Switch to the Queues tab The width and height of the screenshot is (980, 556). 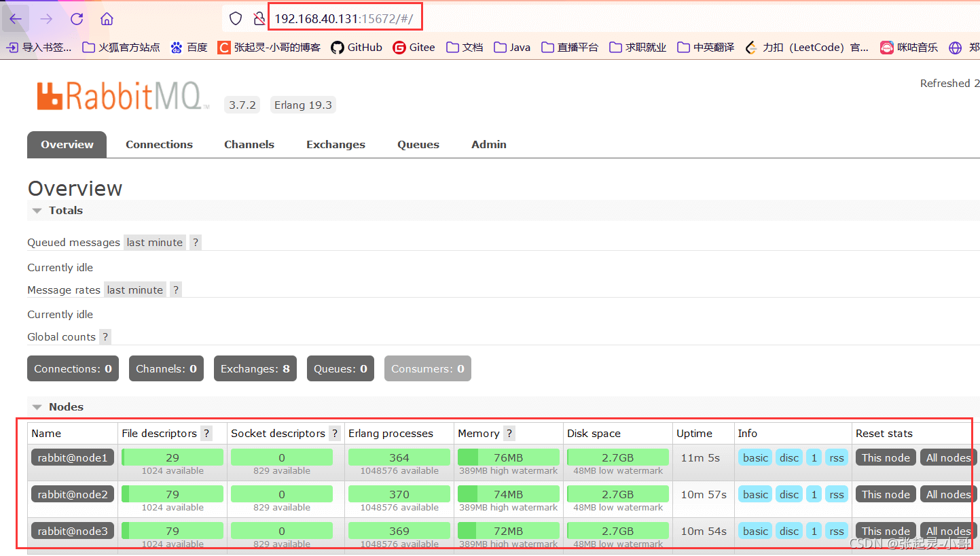418,145
